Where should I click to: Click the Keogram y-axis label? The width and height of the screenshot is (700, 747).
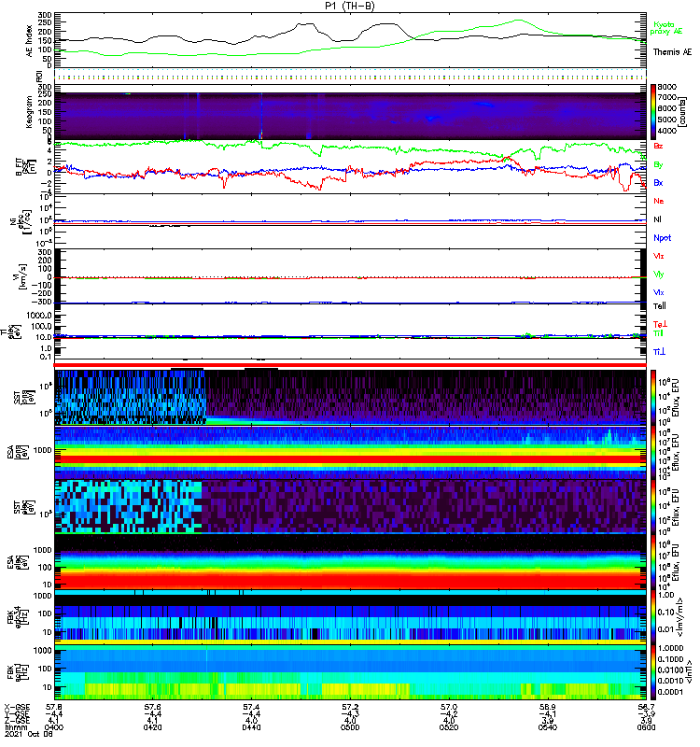click(29, 111)
